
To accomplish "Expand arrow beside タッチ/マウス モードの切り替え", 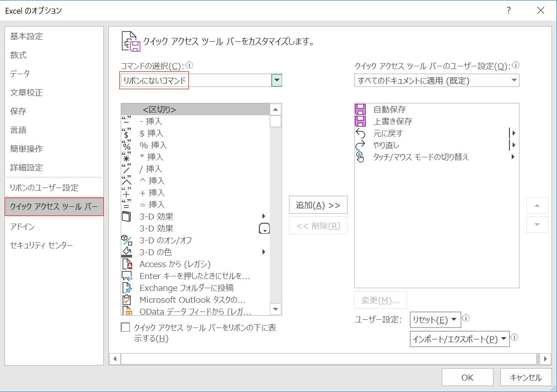I will pos(513,157).
